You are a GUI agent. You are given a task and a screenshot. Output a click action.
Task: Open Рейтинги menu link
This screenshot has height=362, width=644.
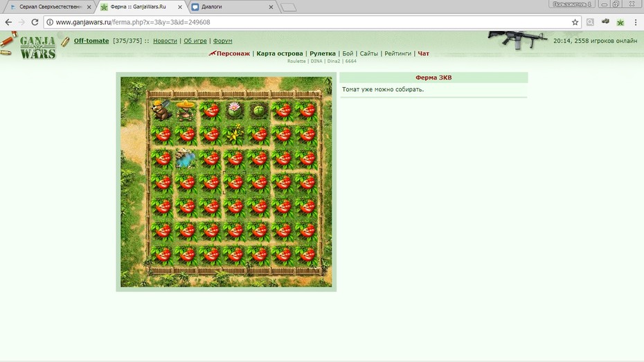pos(397,53)
